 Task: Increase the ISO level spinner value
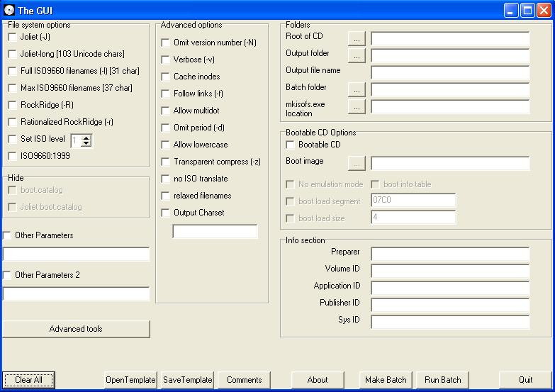[x=86, y=137]
